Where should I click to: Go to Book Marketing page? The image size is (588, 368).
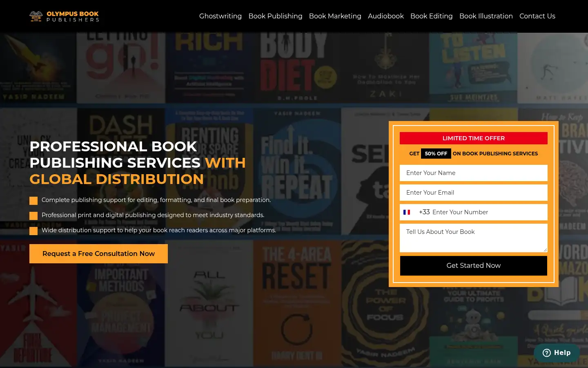tap(335, 16)
